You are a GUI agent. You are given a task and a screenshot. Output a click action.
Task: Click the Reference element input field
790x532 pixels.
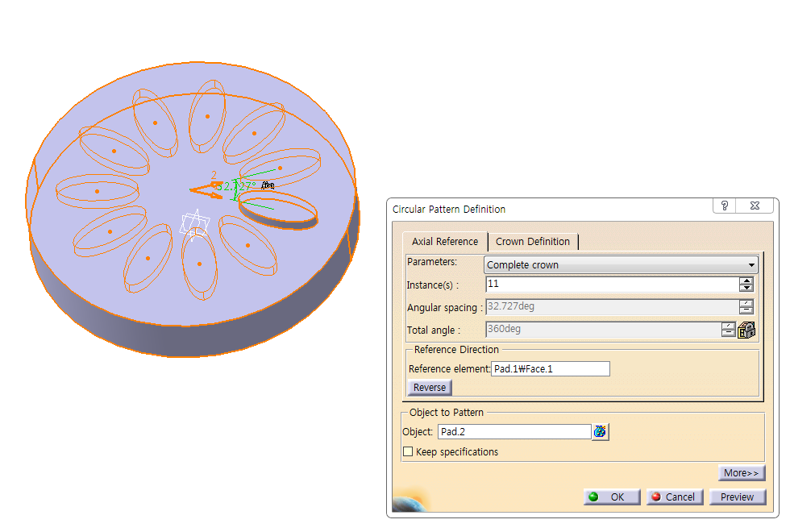tap(550, 369)
